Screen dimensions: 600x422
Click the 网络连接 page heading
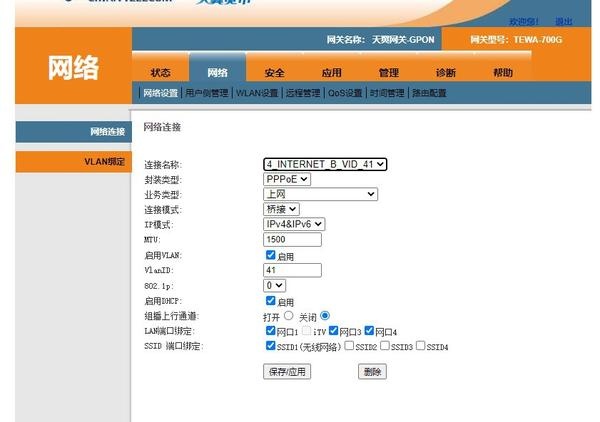(x=162, y=127)
